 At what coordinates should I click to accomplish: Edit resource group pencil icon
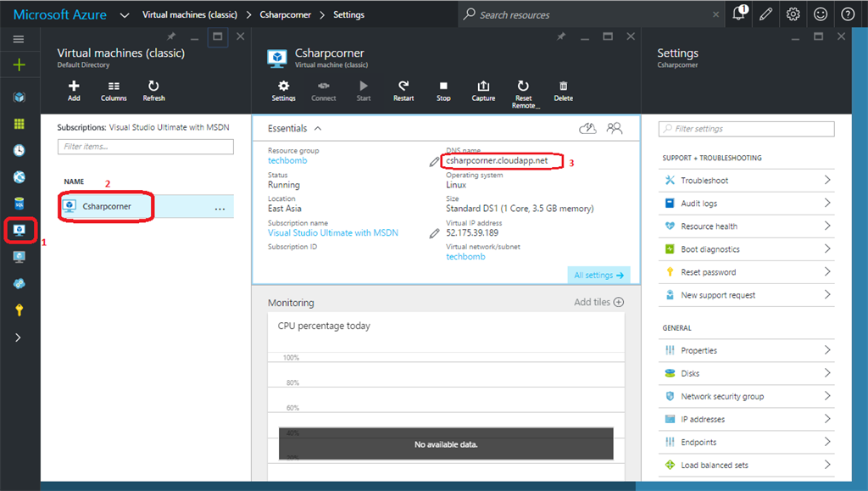click(435, 162)
